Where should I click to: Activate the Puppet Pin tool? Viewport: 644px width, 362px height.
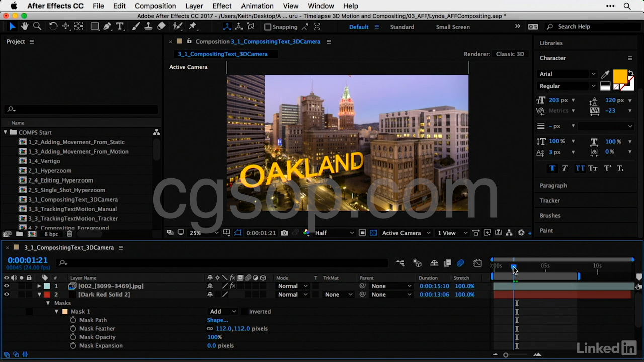192,27
